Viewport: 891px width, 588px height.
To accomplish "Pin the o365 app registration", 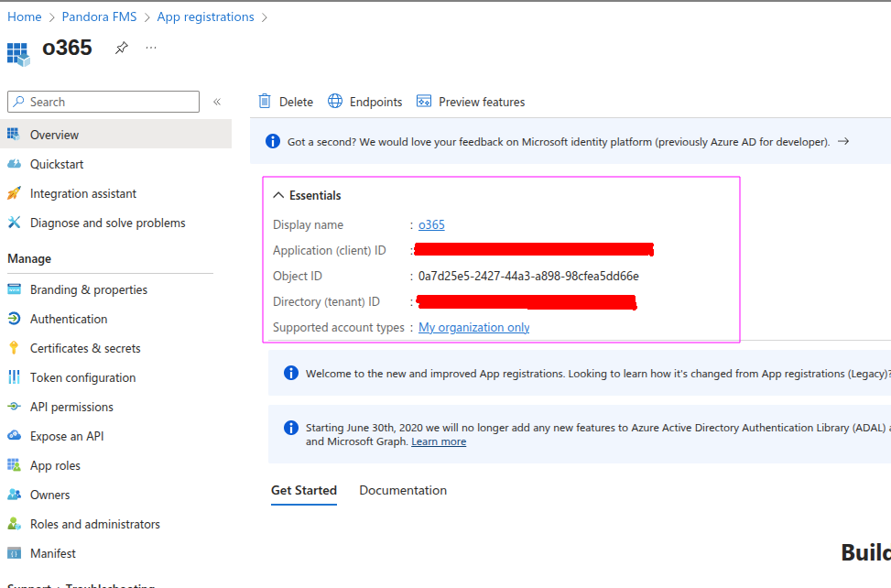I will (122, 49).
